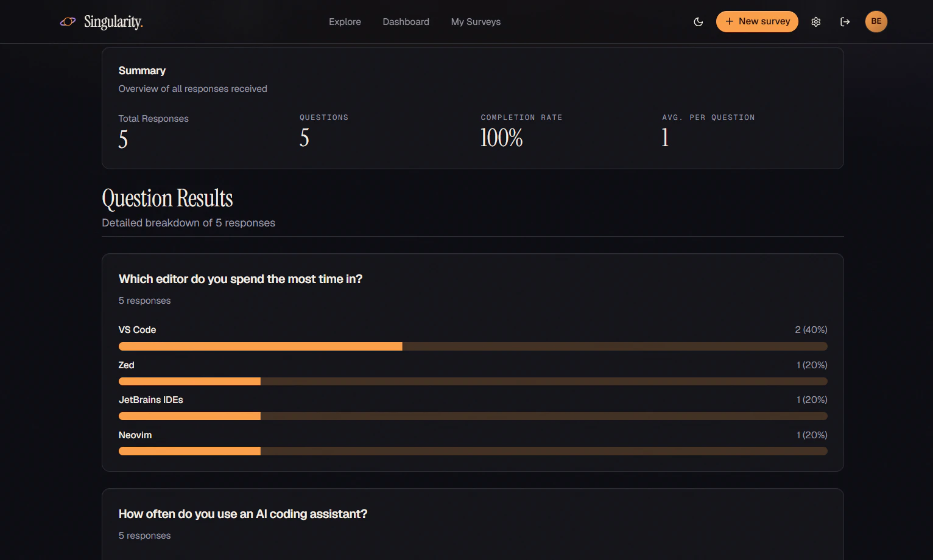Click the JetBrains IDEs progress bar
This screenshot has height=560, width=933.
(x=473, y=416)
